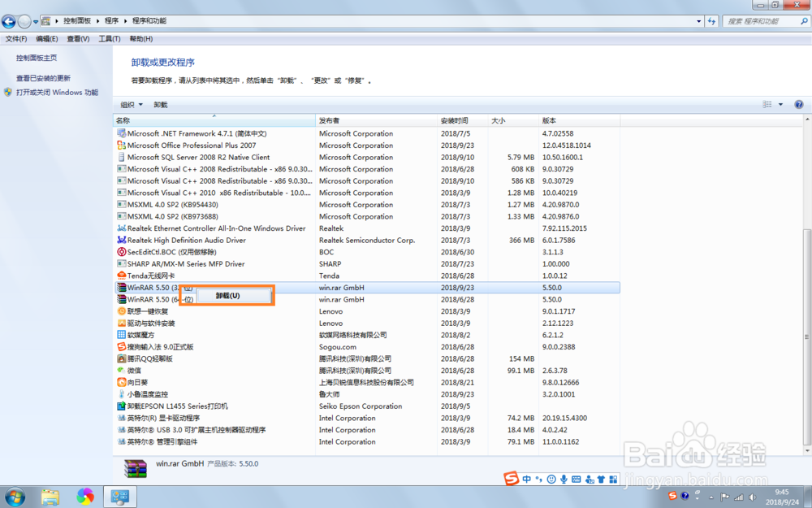The height and width of the screenshot is (508, 812).
Task: Open the 查看(V) menu
Action: pyautogui.click(x=78, y=39)
